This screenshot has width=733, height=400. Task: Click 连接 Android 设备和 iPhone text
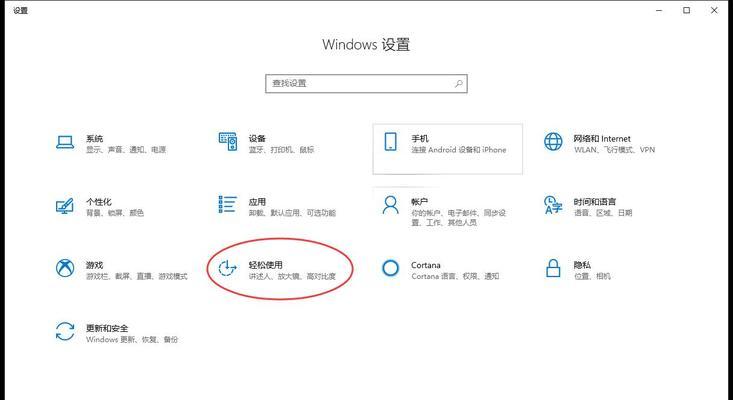[x=459, y=150]
